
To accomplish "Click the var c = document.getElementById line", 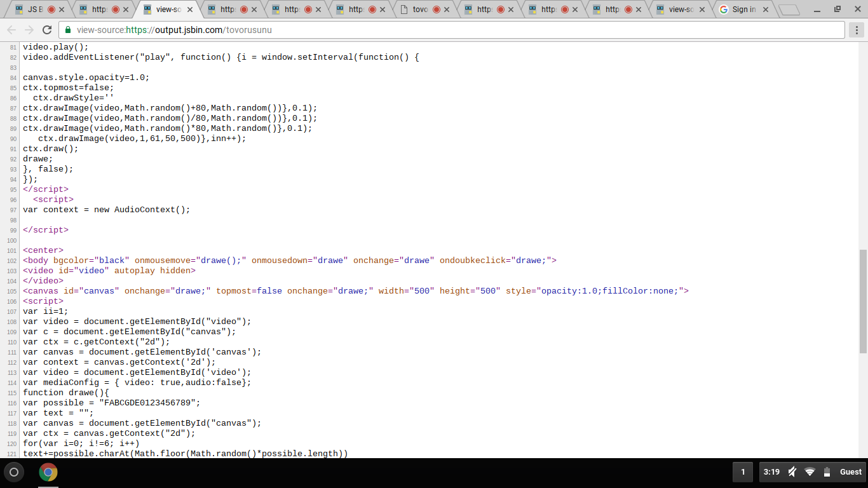I will tap(130, 332).
